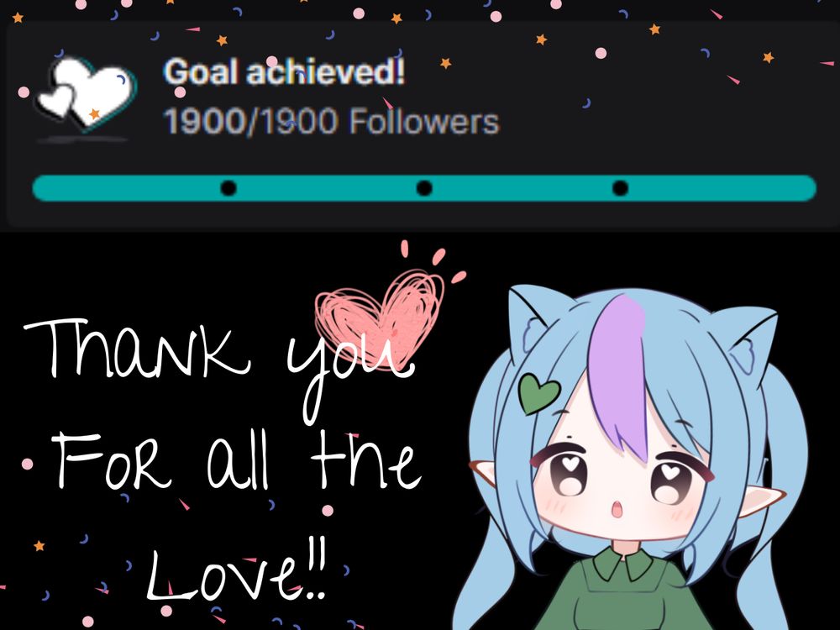Click the 1900/1900 Followers text
The width and height of the screenshot is (840, 630).
(331, 120)
